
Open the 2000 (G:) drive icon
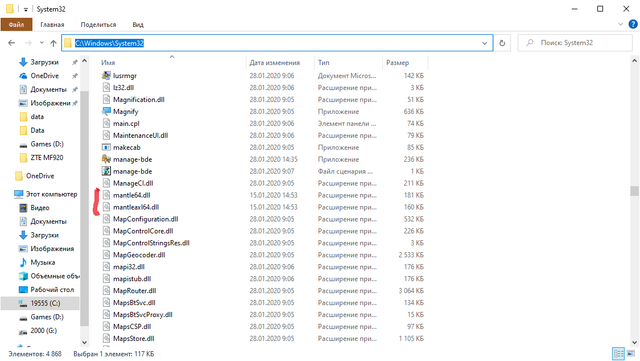click(23, 331)
